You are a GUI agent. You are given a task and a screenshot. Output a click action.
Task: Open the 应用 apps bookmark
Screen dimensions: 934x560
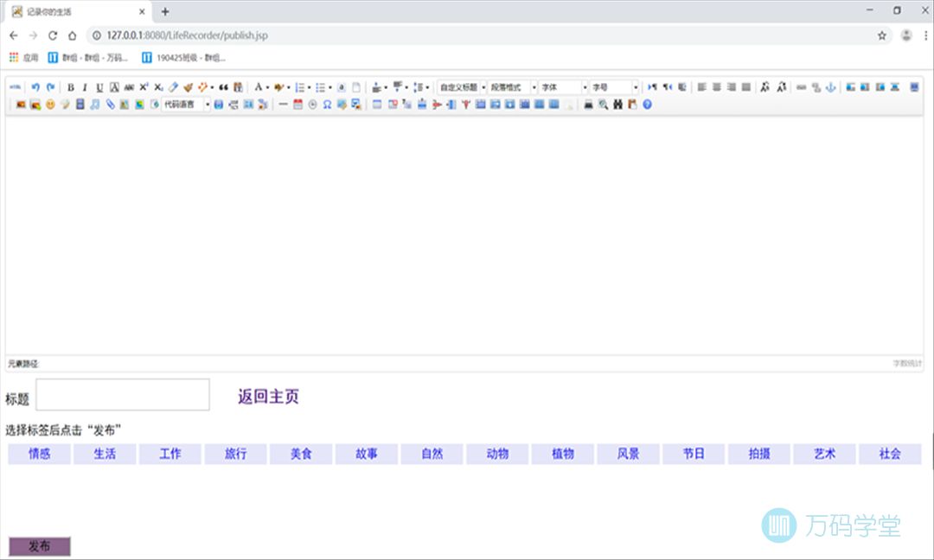point(24,58)
